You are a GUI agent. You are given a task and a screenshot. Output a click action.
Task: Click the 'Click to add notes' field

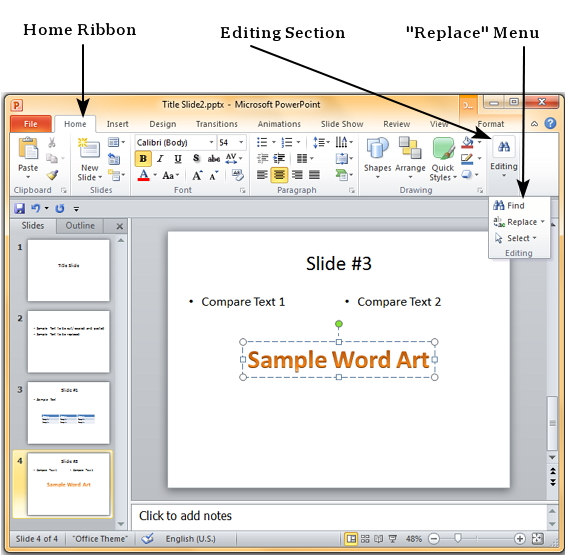339,516
